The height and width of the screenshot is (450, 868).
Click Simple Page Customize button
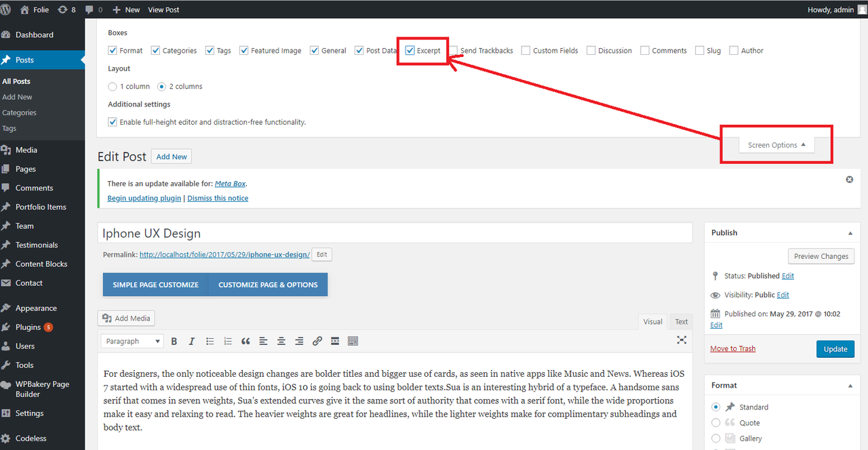click(156, 285)
